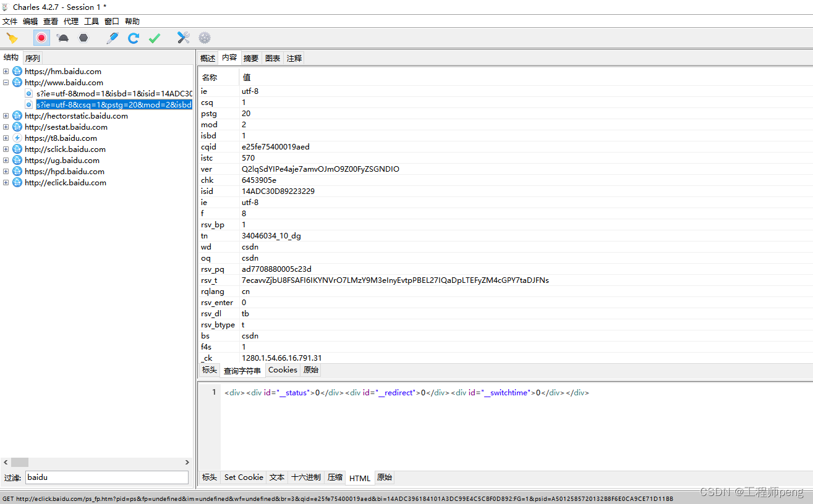Image resolution: width=813 pixels, height=504 pixels.
Task: Open the response Set Cookie tab
Action: coord(244,477)
